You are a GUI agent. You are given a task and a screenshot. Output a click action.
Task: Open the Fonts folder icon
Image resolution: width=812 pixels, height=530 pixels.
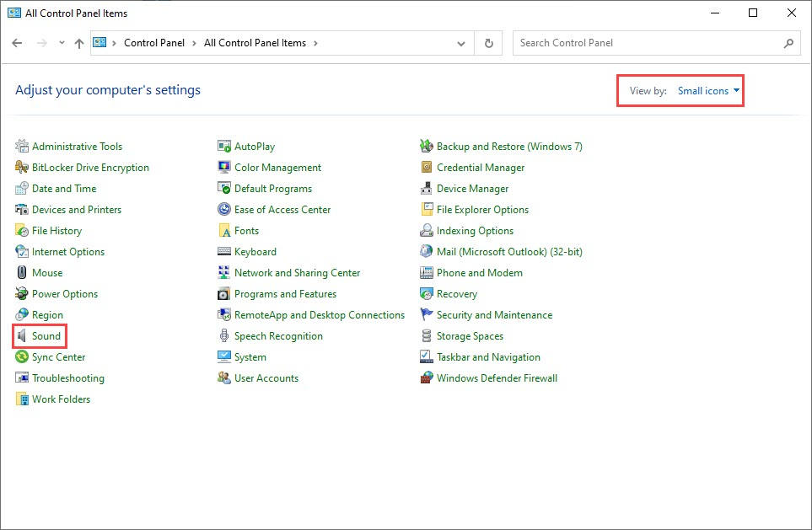point(223,230)
